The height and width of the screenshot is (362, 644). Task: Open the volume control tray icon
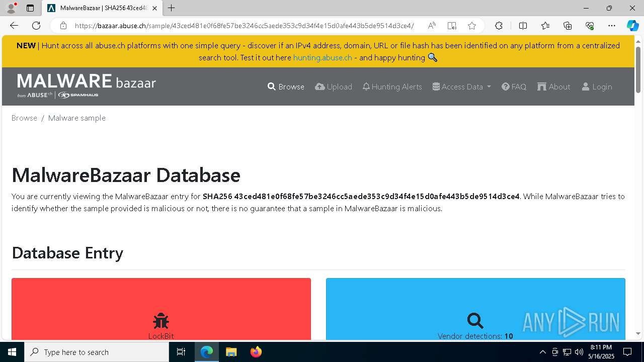pyautogui.click(x=579, y=352)
